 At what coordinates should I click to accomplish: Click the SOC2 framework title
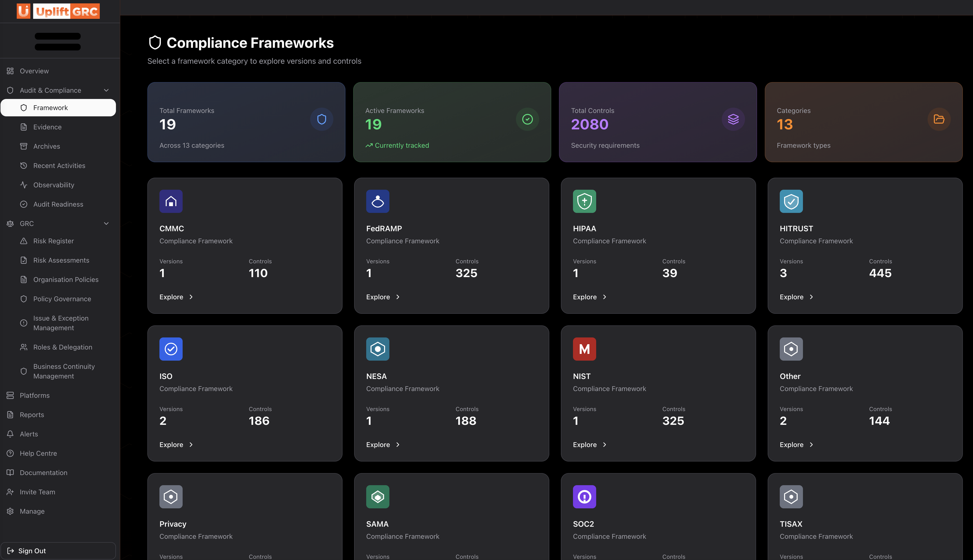pyautogui.click(x=583, y=524)
